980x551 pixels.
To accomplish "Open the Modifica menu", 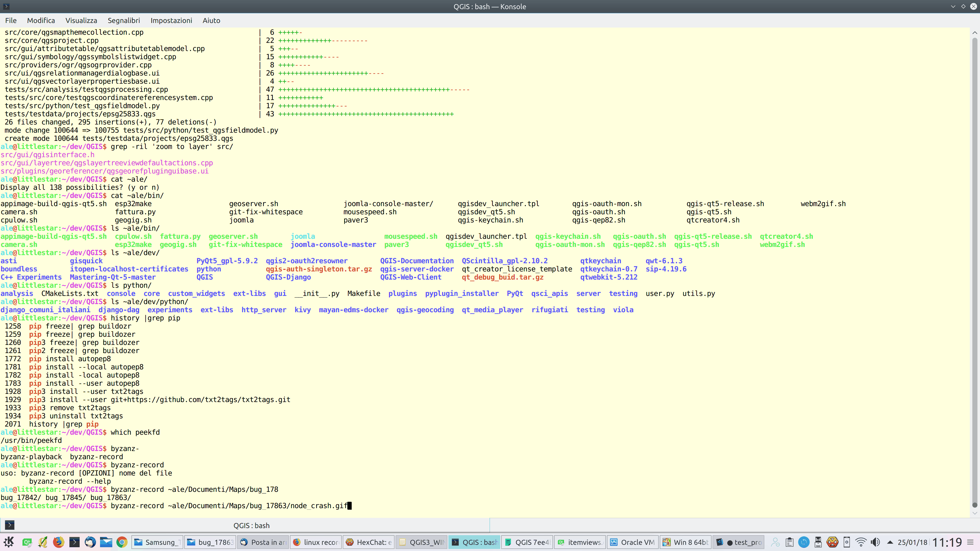I will 41,20.
